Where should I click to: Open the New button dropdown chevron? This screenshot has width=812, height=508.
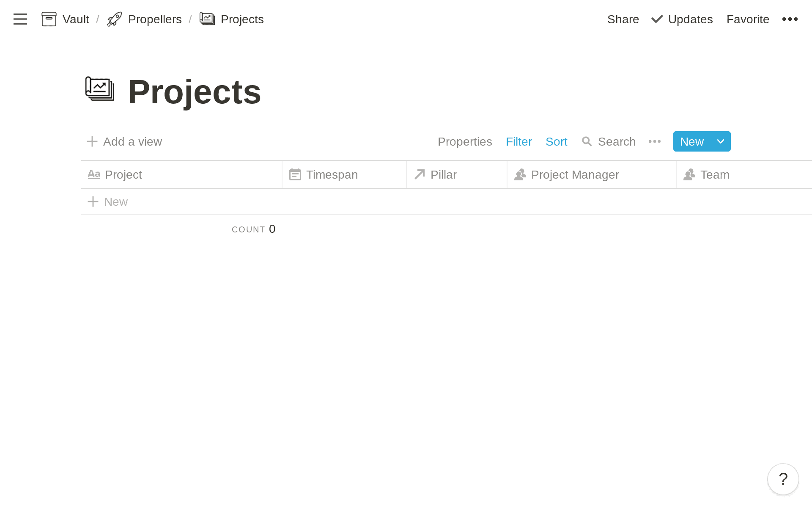720,141
